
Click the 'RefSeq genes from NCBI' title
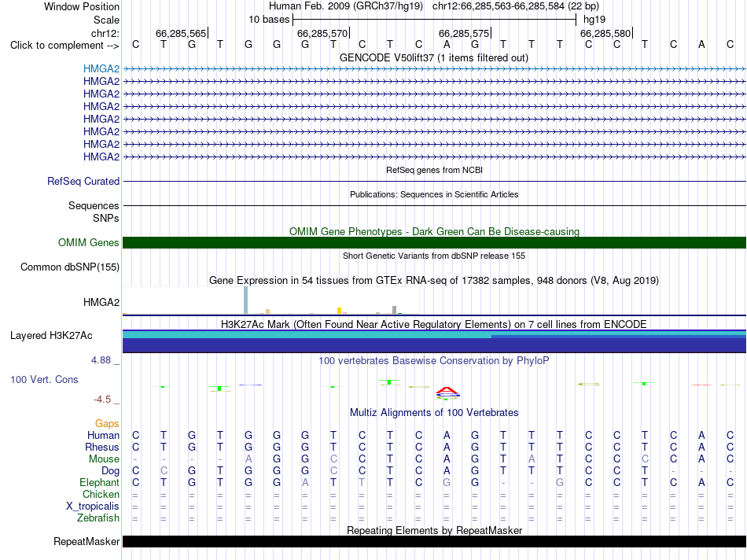(x=434, y=170)
